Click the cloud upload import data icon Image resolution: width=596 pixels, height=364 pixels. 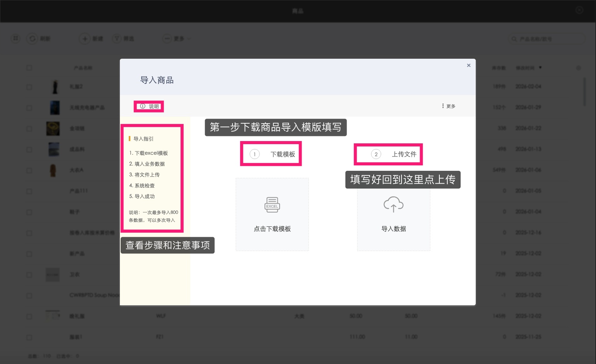(393, 204)
